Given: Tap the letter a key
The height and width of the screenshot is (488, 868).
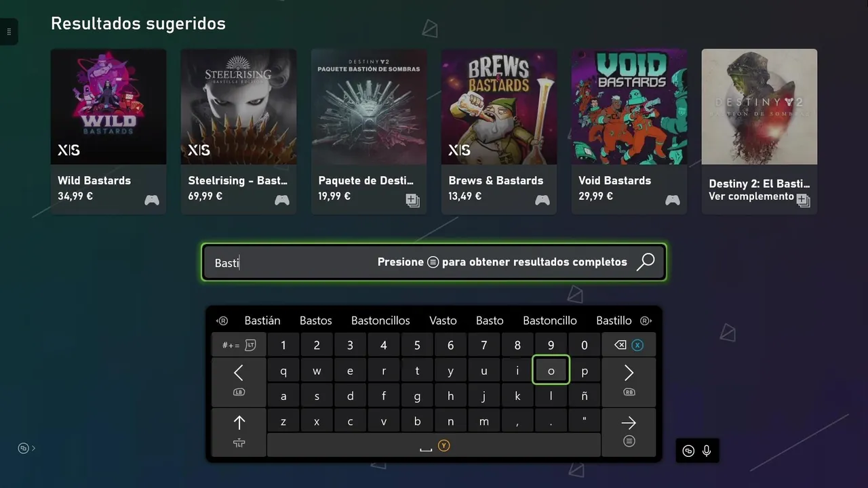Looking at the screenshot, I should point(283,396).
